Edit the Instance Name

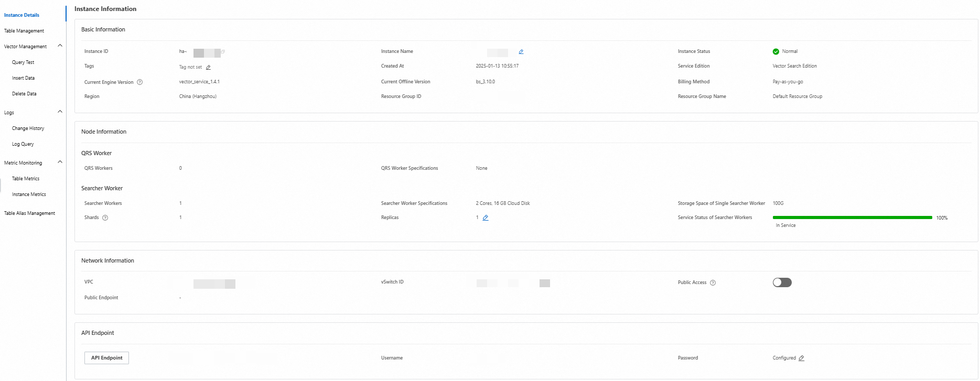point(521,51)
